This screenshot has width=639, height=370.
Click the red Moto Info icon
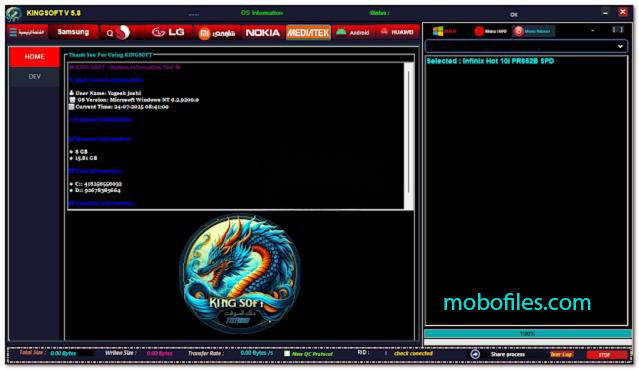(479, 31)
